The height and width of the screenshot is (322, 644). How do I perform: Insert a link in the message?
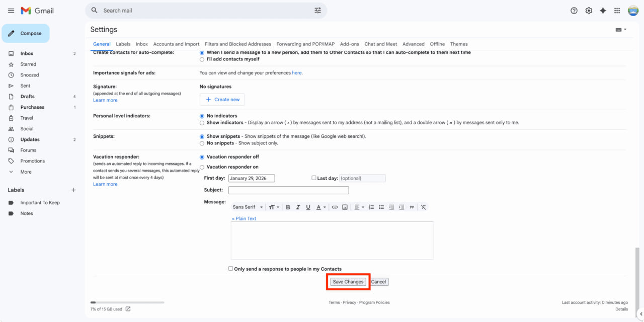335,207
